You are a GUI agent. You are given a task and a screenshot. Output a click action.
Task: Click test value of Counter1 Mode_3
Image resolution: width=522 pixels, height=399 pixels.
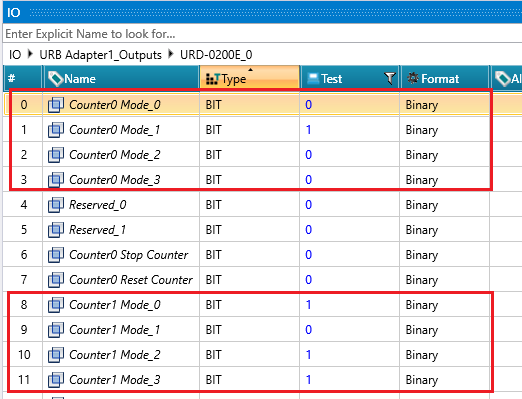308,380
